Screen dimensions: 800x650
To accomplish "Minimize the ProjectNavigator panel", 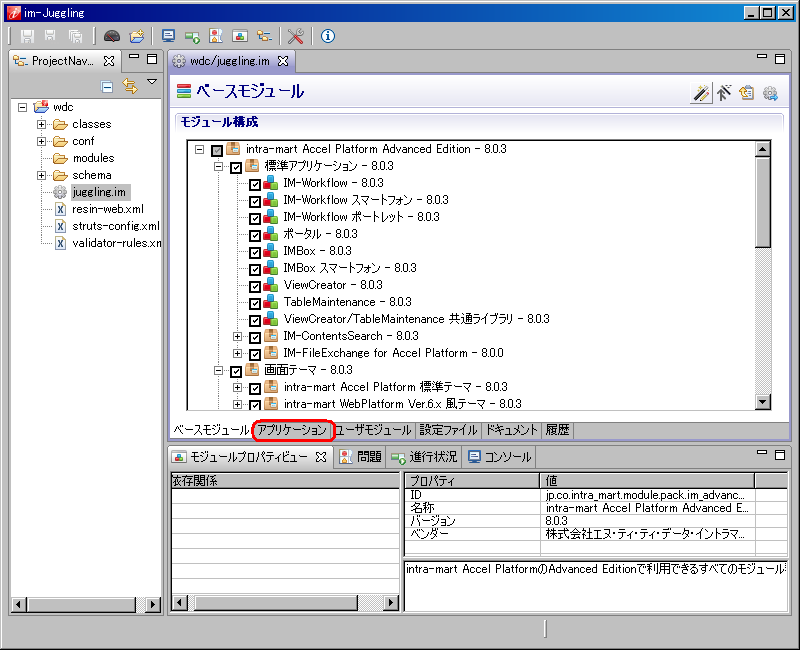I will click(134, 57).
